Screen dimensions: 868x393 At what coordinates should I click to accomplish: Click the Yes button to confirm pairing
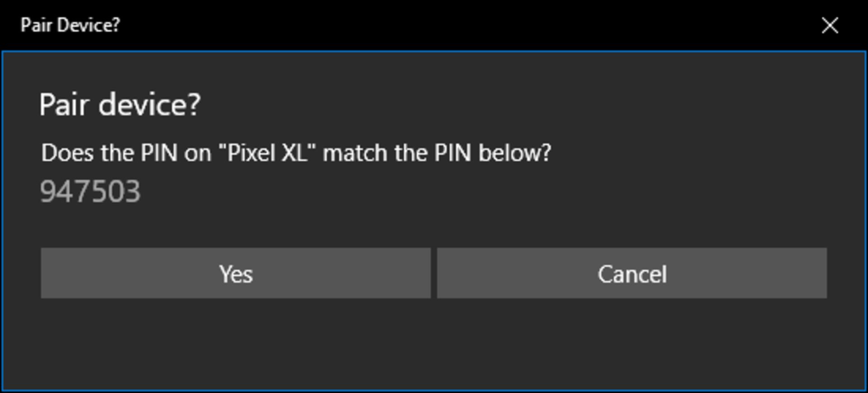(x=236, y=273)
